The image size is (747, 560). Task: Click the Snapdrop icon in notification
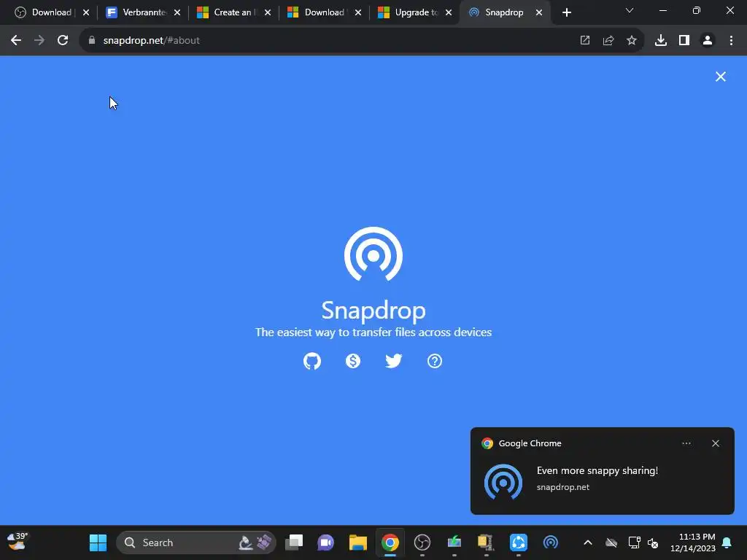click(503, 481)
